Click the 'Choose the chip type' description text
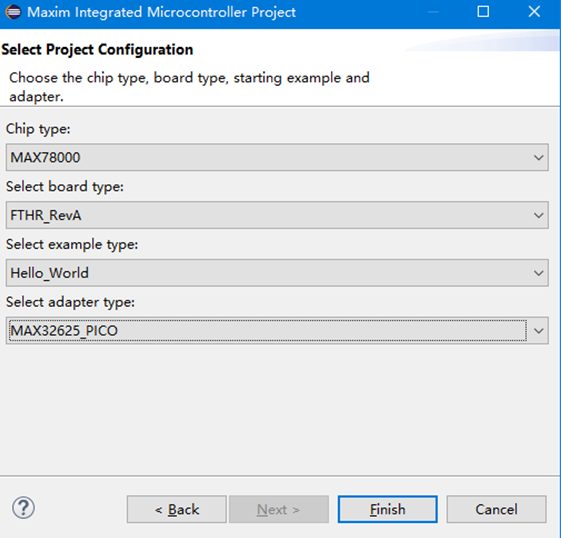 (189, 87)
